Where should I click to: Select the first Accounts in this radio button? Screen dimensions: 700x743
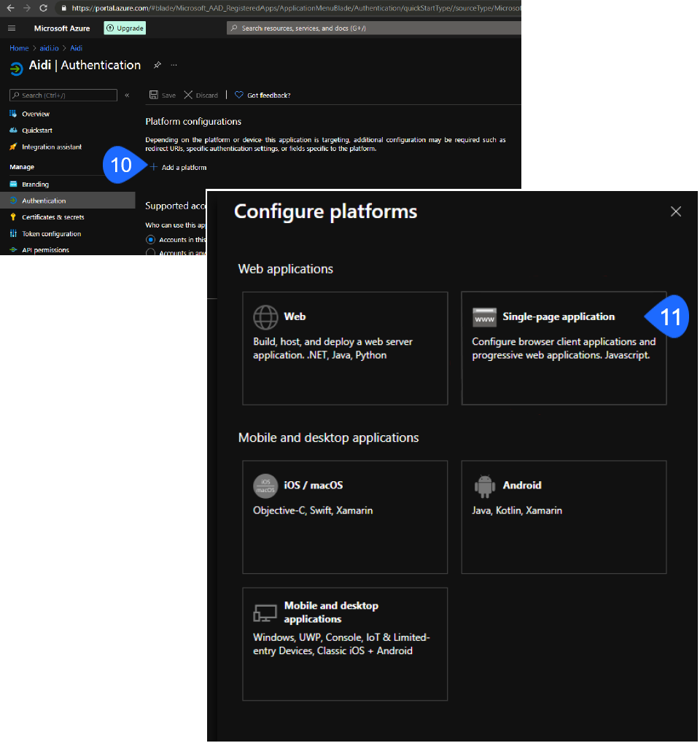(x=151, y=240)
